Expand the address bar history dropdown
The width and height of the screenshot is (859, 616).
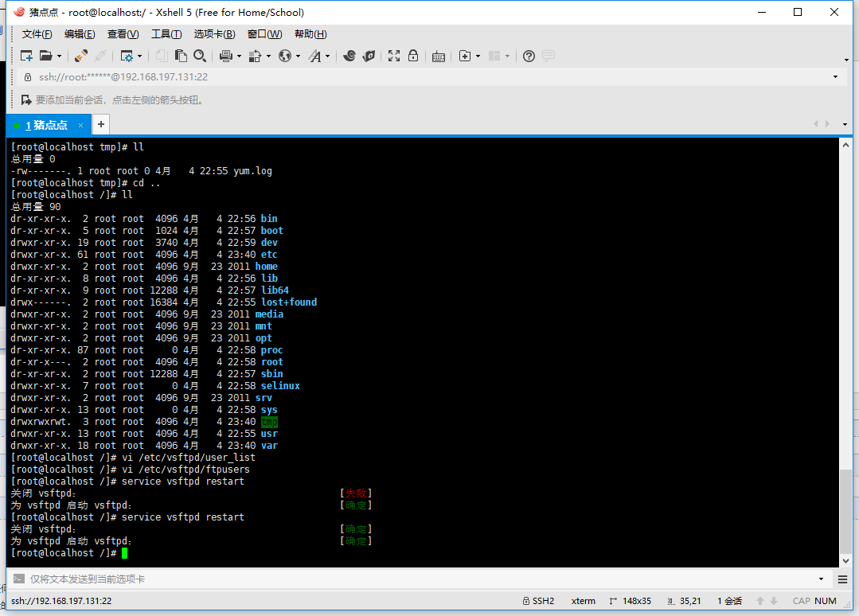pyautogui.click(x=835, y=77)
